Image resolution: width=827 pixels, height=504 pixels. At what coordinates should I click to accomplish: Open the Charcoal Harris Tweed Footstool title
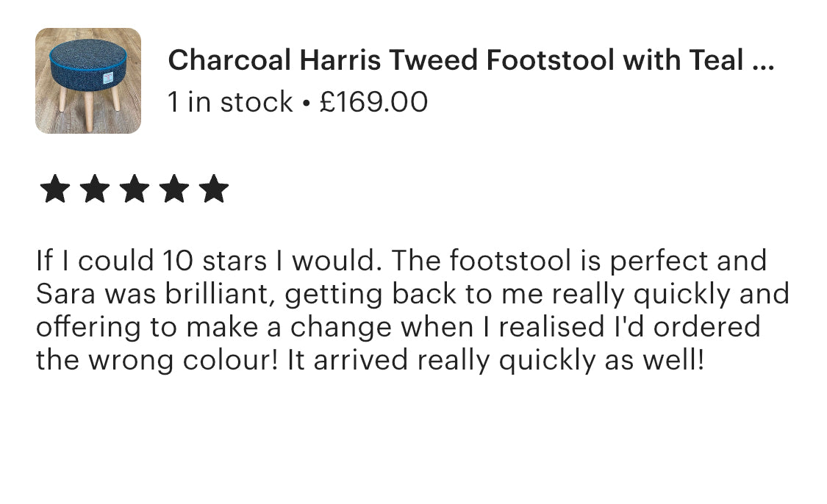[470, 60]
